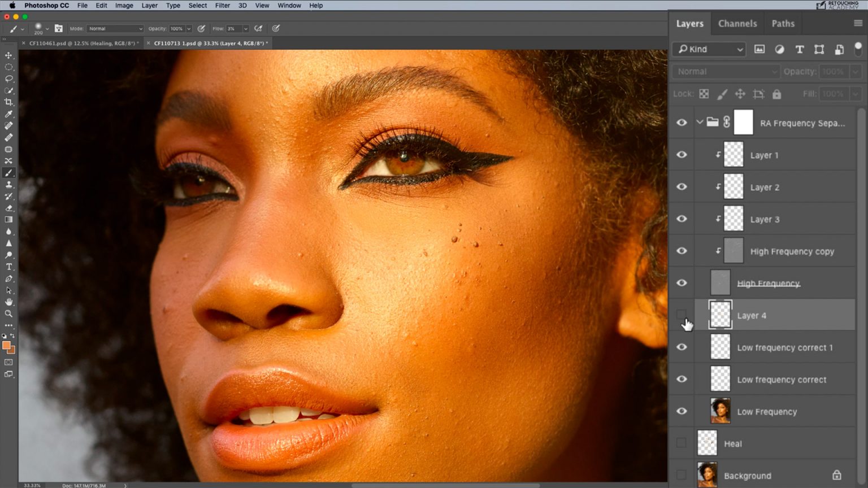Open the Kind filter dropdown in Layers panel

coord(709,49)
